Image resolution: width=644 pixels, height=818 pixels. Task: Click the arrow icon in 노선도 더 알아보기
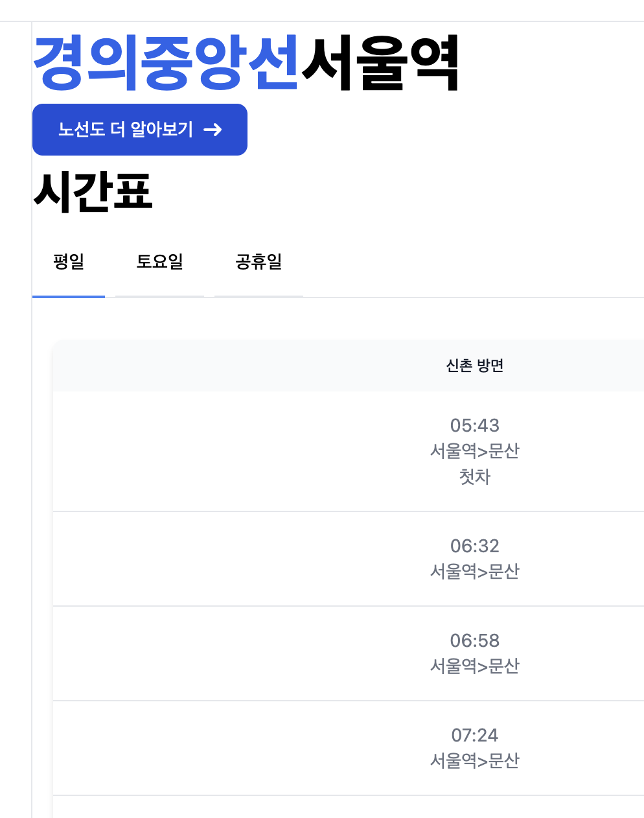(213, 130)
